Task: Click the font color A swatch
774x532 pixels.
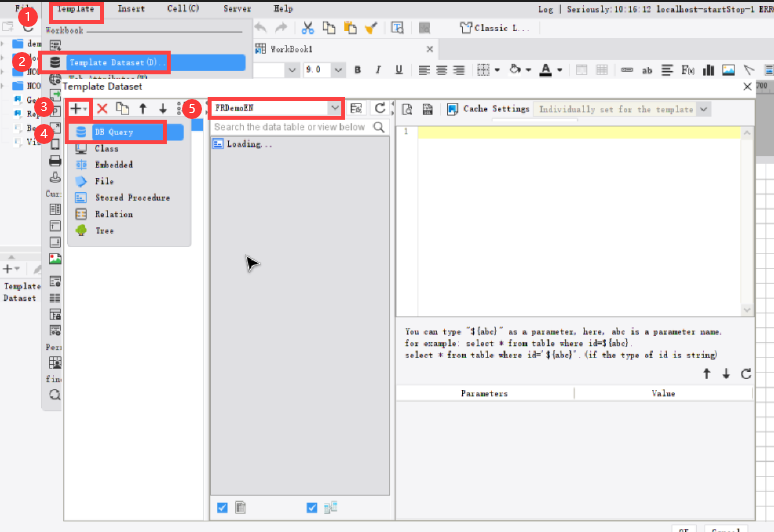Action: coord(545,70)
